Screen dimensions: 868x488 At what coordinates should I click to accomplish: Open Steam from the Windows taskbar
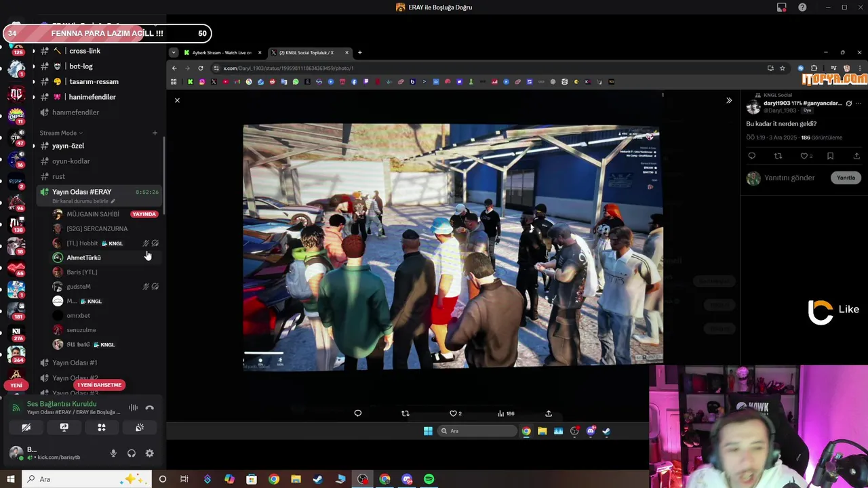pyautogui.click(x=318, y=479)
